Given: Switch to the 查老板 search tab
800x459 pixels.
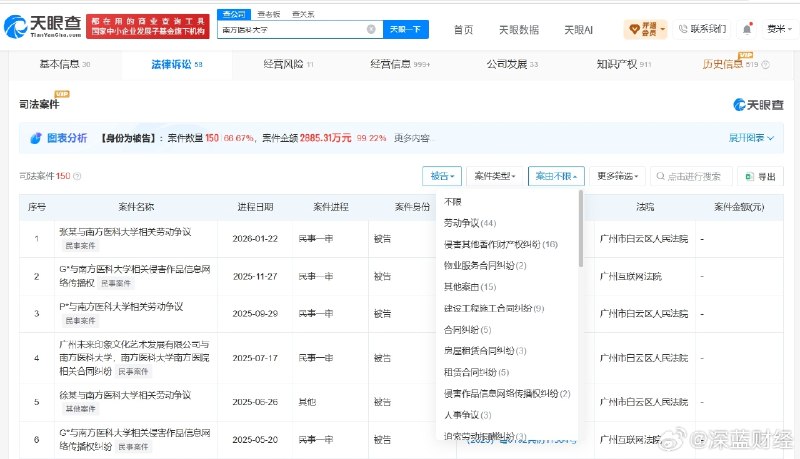Looking at the screenshot, I should pos(268,14).
